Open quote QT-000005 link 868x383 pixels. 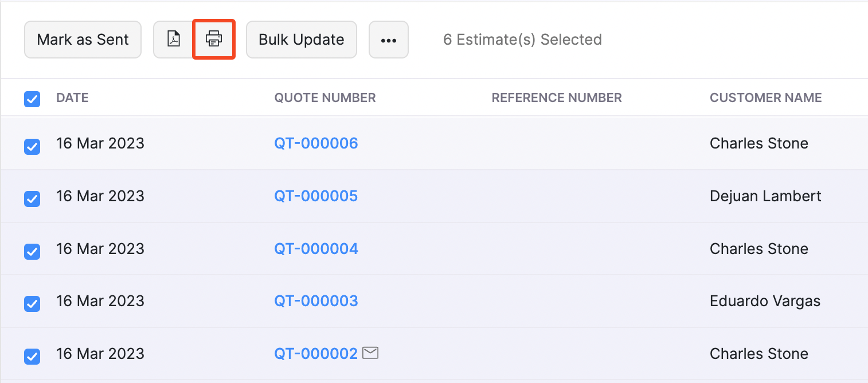click(x=316, y=196)
